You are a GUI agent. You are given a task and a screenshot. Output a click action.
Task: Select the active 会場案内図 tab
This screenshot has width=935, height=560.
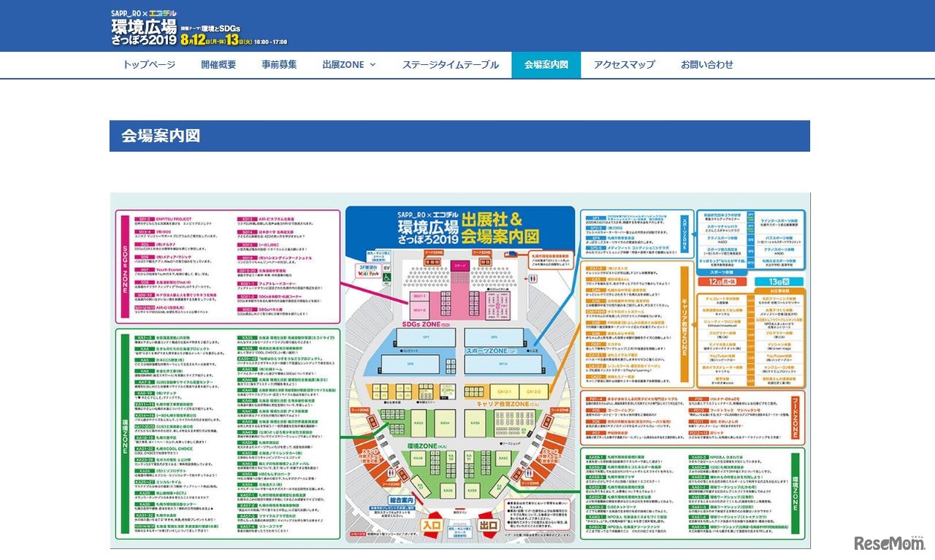tap(546, 65)
